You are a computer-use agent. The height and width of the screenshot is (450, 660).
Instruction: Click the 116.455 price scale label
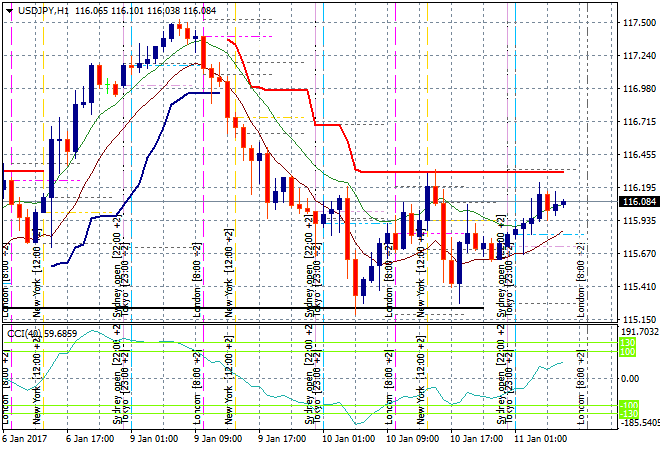click(x=638, y=155)
